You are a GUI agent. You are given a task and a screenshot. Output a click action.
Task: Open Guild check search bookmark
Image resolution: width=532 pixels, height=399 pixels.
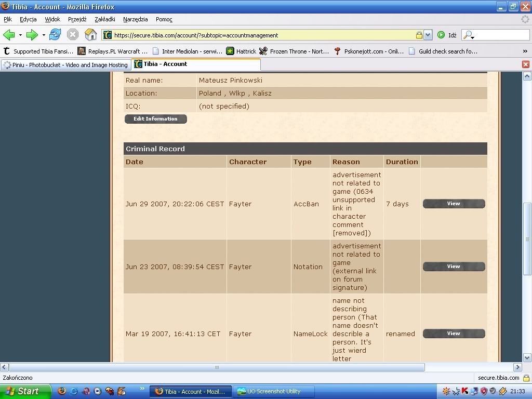444,51
